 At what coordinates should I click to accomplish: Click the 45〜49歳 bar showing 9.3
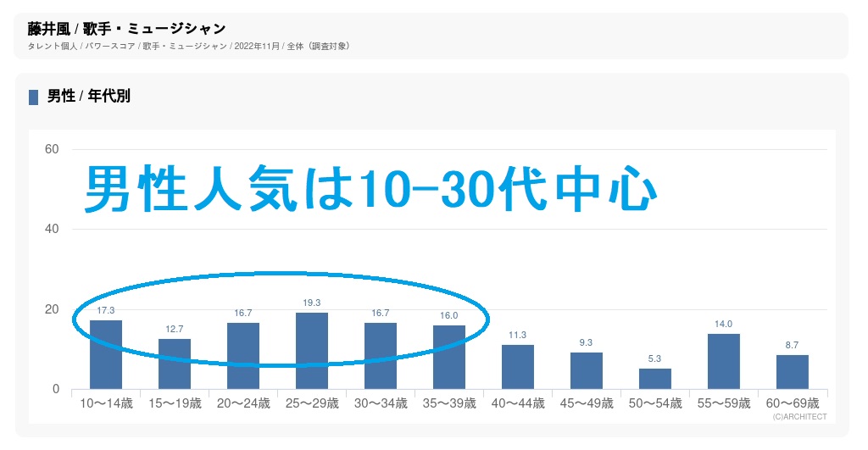tap(586, 370)
